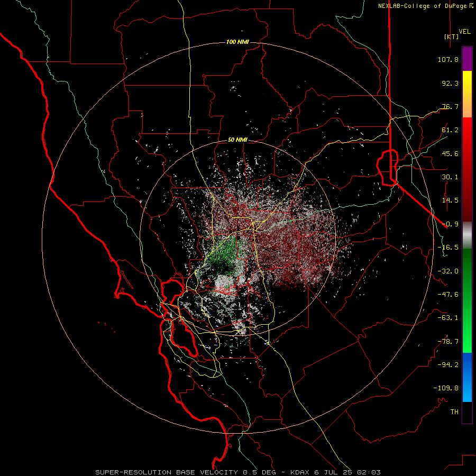Click the light blue segment of color bar
Viewport: 476px width, 476px height.
click(467, 391)
